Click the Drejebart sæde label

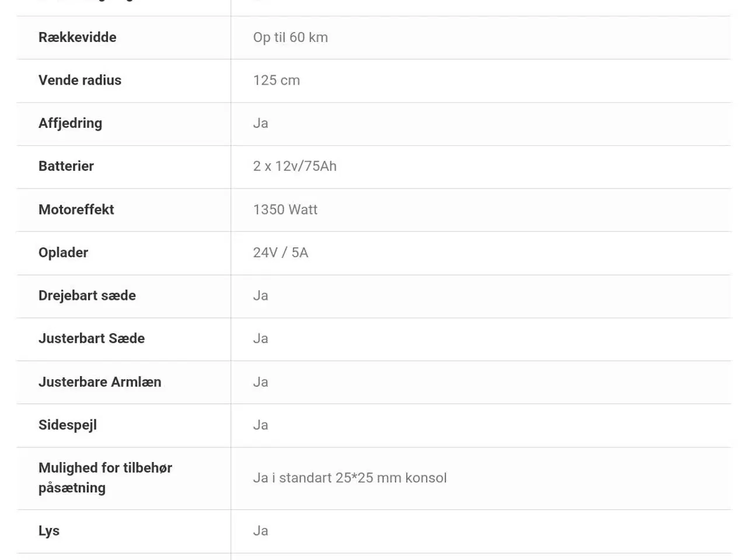(x=87, y=296)
